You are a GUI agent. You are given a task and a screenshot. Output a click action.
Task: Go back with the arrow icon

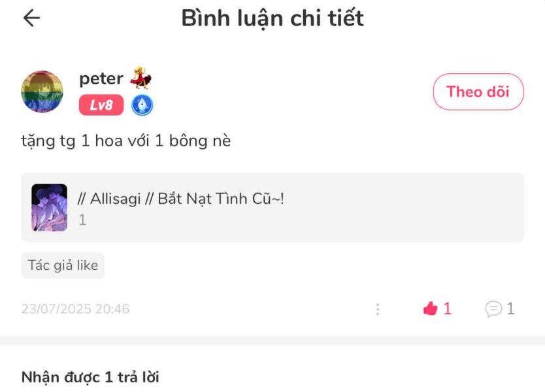(x=31, y=18)
